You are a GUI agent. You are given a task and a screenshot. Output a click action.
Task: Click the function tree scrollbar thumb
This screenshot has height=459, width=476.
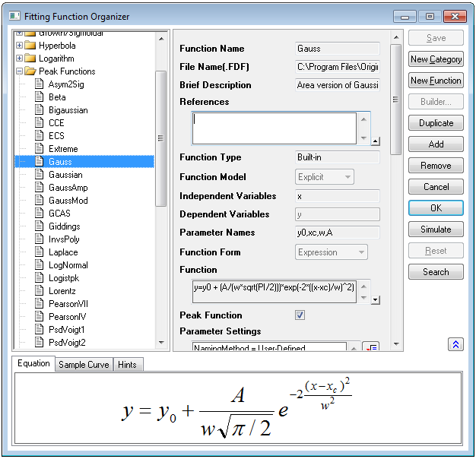(x=161, y=138)
